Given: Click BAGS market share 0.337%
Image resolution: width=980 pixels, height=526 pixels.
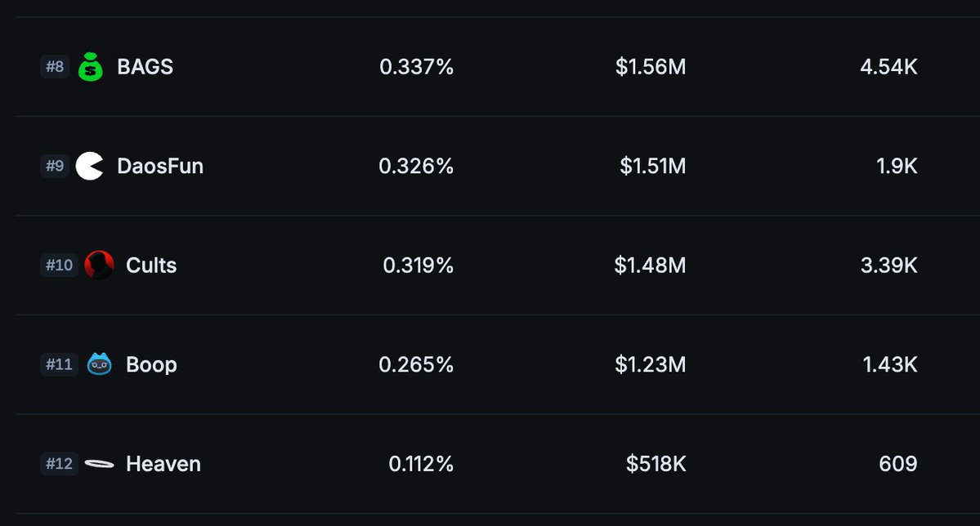Looking at the screenshot, I should [416, 67].
